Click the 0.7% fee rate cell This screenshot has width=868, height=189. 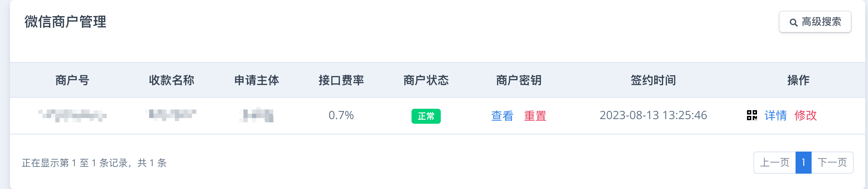341,115
